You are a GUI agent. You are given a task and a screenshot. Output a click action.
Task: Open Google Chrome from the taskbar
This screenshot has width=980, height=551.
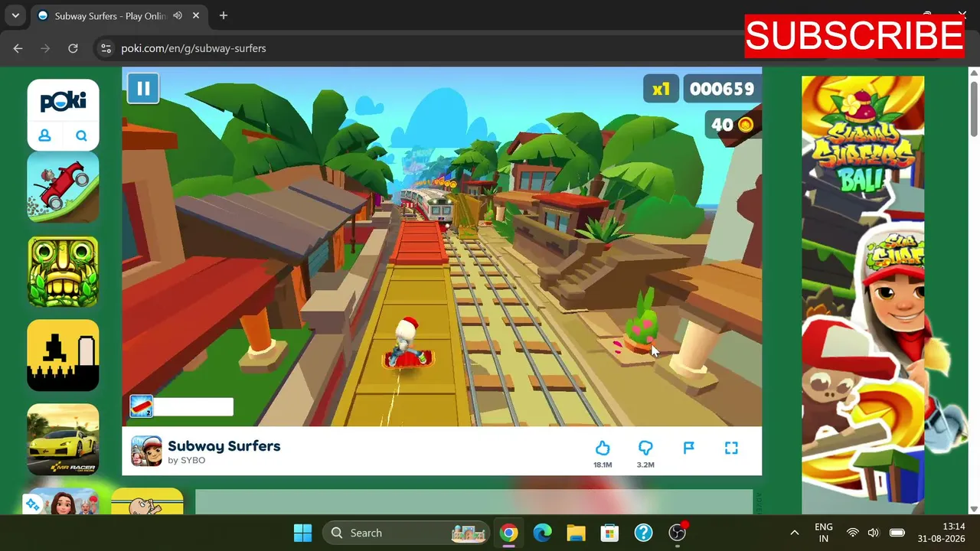coord(508,533)
